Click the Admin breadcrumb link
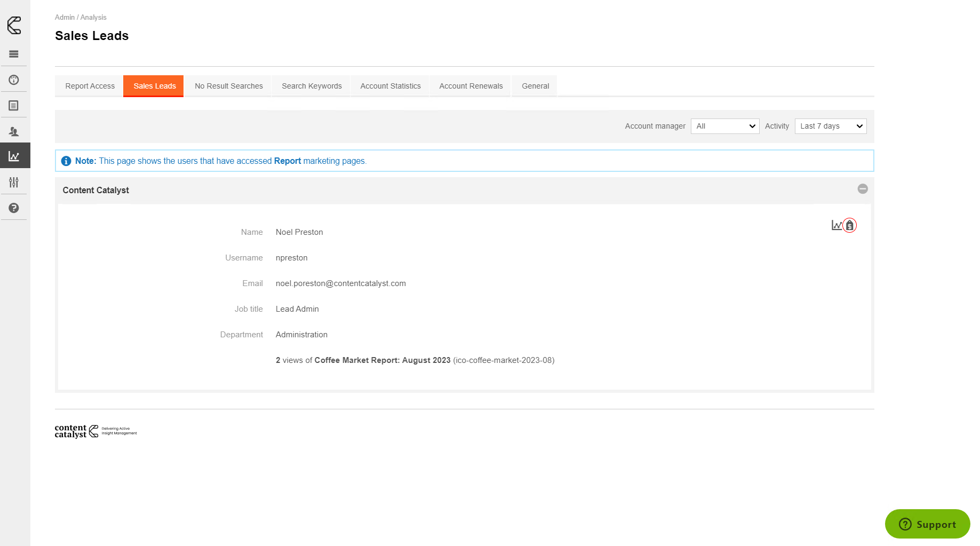Image resolution: width=980 pixels, height=546 pixels. click(65, 18)
